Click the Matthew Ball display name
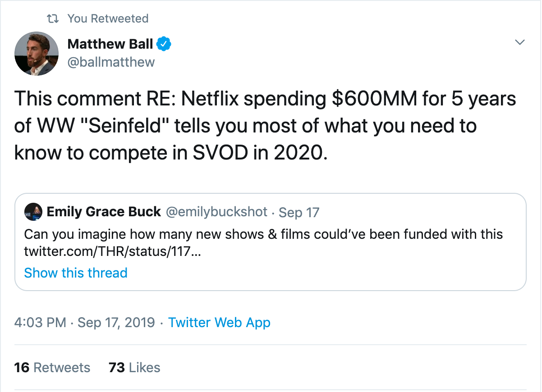The height and width of the screenshot is (392, 542). [110, 44]
